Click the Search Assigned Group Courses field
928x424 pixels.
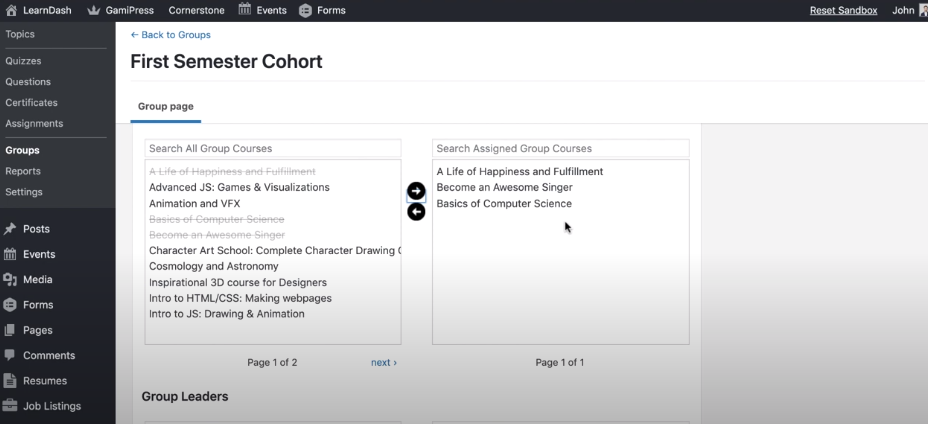(560, 149)
